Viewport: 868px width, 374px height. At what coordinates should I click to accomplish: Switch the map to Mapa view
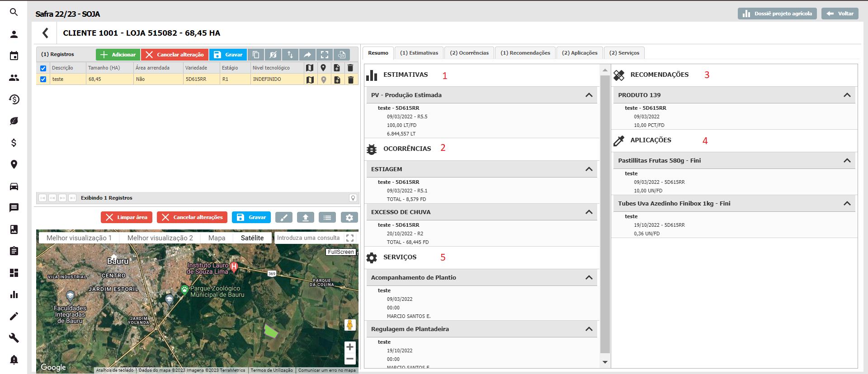tap(217, 238)
